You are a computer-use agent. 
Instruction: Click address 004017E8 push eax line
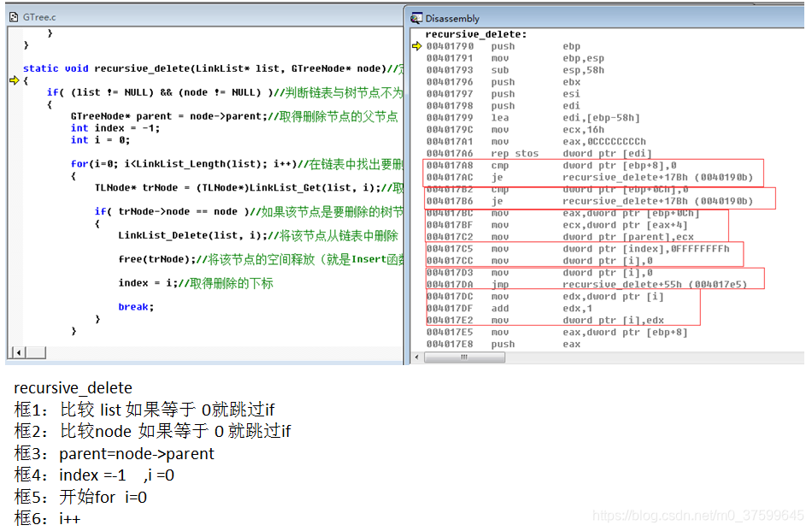click(x=503, y=344)
